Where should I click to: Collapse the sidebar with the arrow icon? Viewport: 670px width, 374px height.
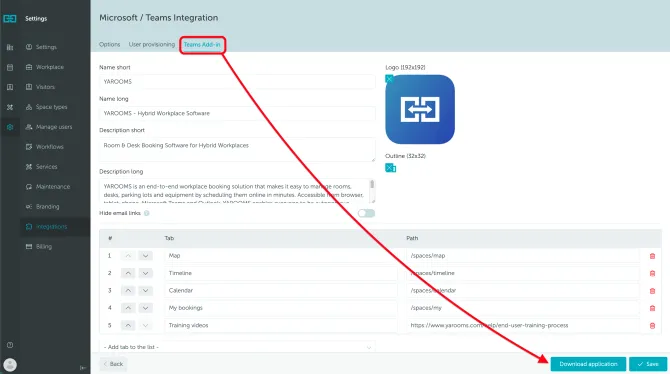coord(83,368)
